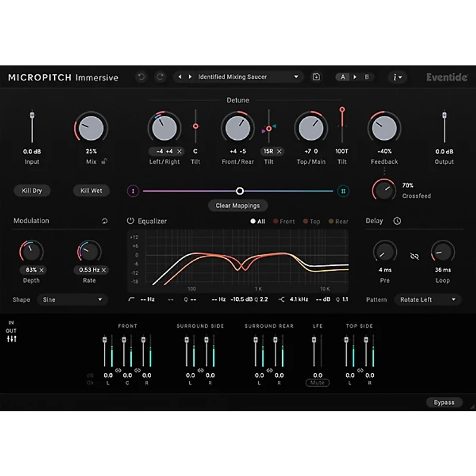Click the 4.1 kHz frequency value
The width and height of the screenshot is (476, 476).
click(x=299, y=299)
